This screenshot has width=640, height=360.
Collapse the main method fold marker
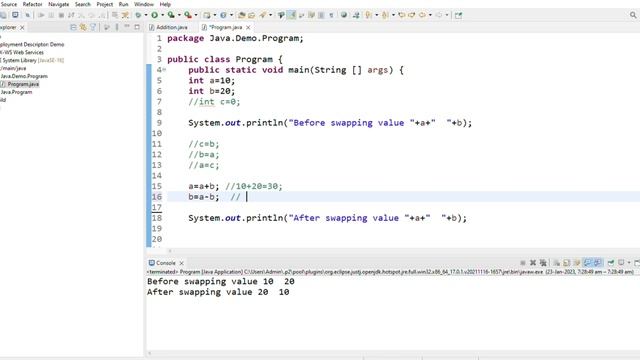164,70
